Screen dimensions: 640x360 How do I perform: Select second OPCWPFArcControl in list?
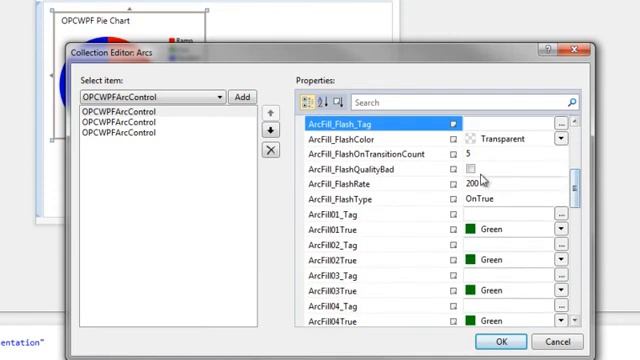(x=168, y=122)
